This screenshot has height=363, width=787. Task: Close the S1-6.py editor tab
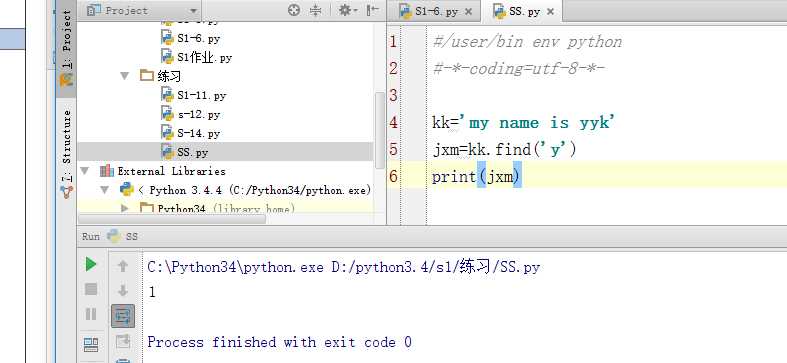pyautogui.click(x=468, y=12)
